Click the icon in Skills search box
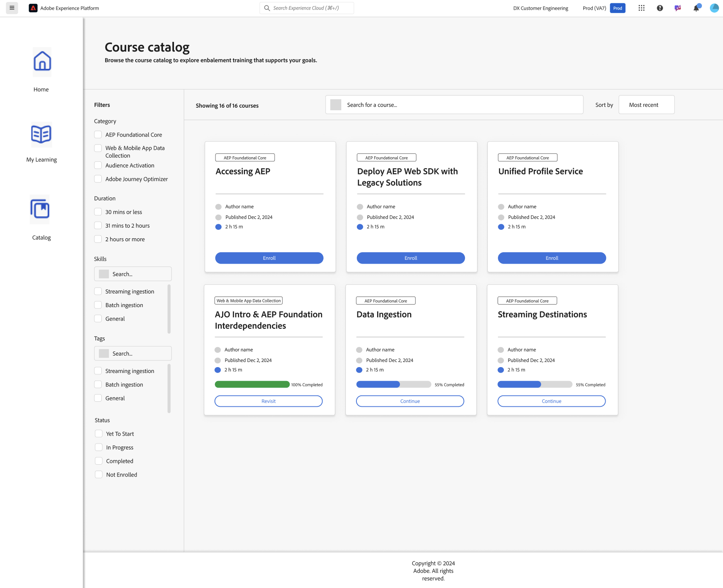 [x=104, y=274]
